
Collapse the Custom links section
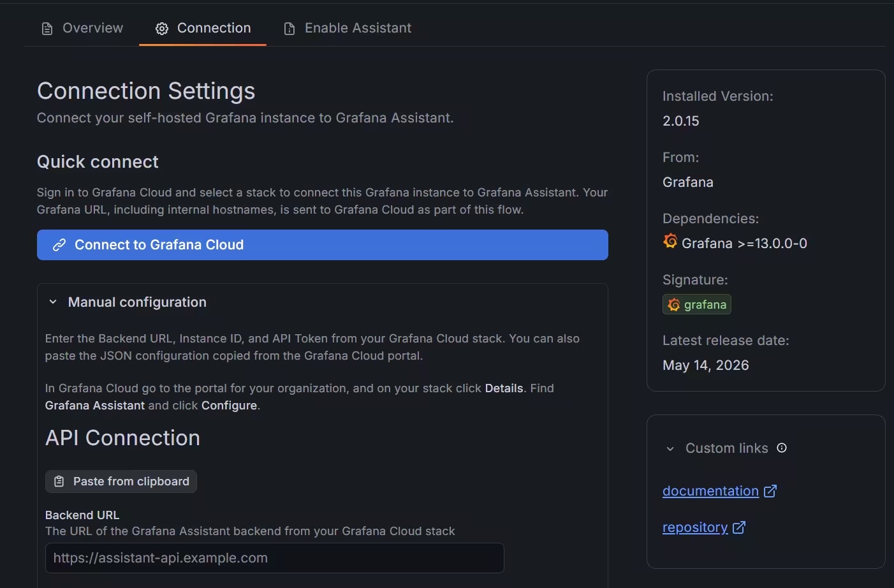(x=670, y=449)
